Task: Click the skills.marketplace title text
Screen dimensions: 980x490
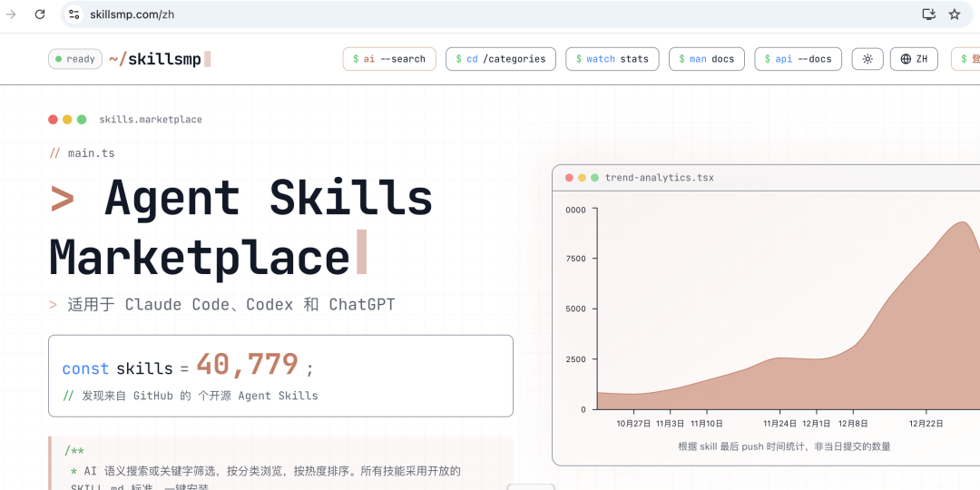Action: 151,120
